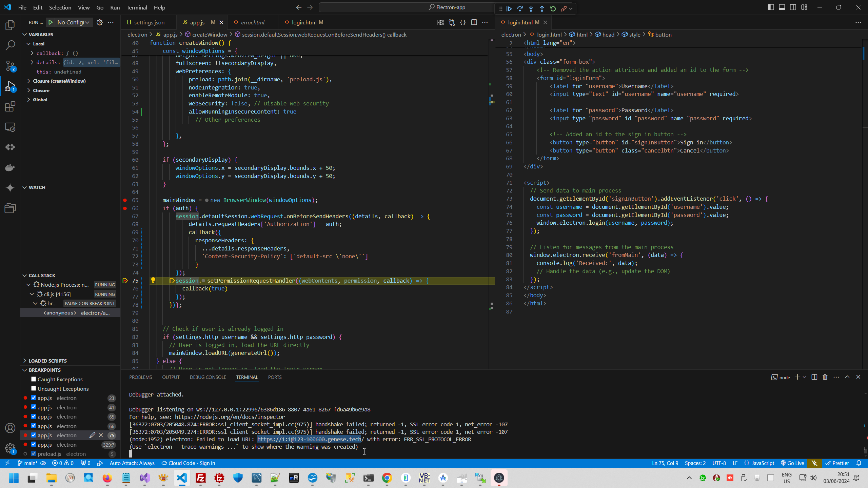
Task: Click the debug Restart icon
Action: pos(553,9)
